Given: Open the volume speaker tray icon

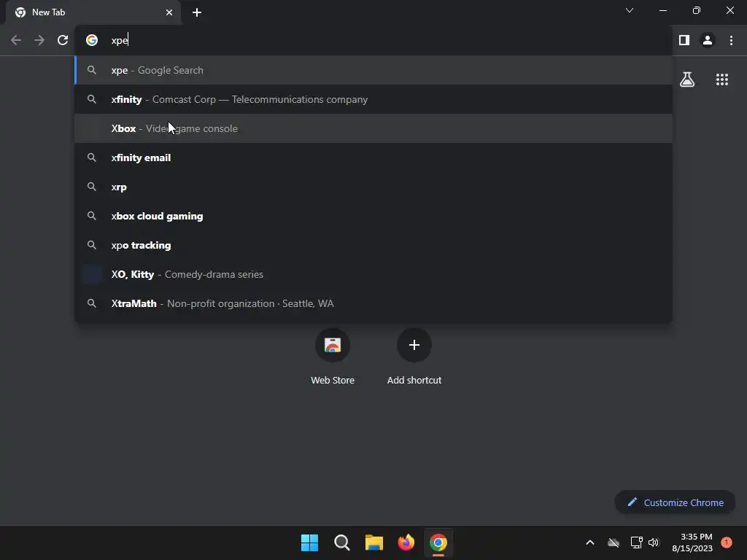Looking at the screenshot, I should tap(654, 542).
